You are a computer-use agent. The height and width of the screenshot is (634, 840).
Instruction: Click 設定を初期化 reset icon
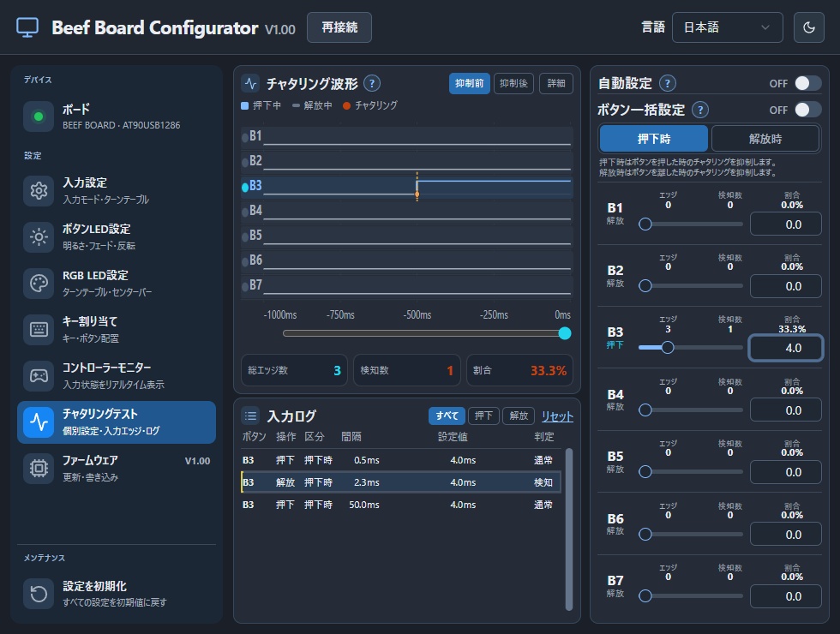39,593
